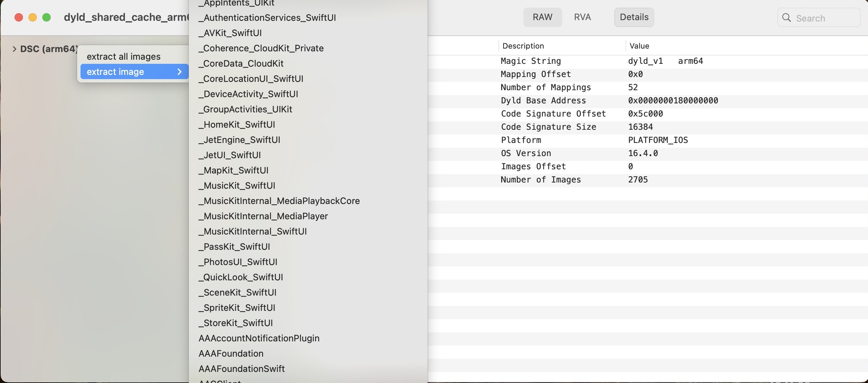This screenshot has width=868, height=383.
Task: Select the Number of Images row
Action: (x=540, y=180)
